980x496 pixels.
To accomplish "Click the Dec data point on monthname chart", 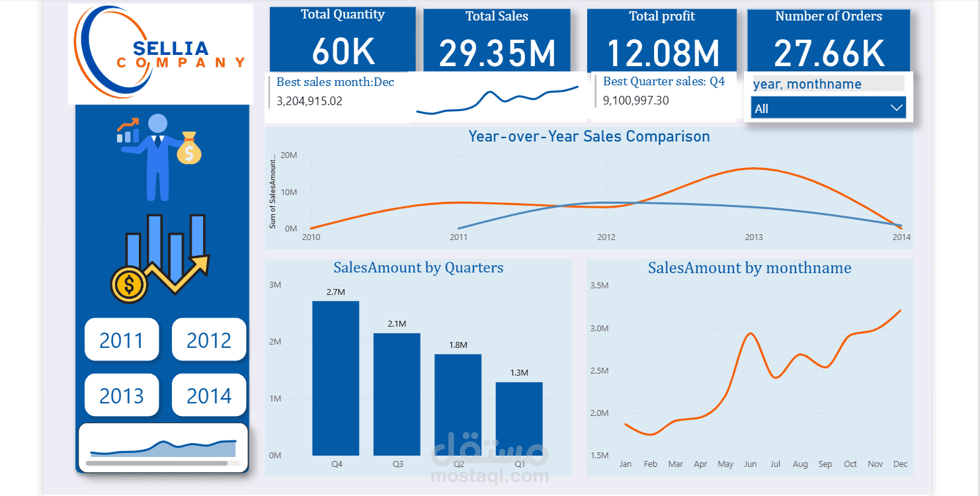I will pyautogui.click(x=900, y=311).
